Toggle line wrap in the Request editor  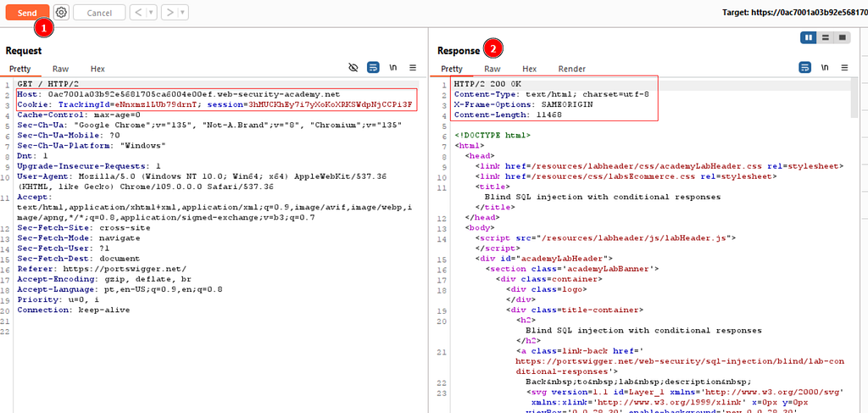pyautogui.click(x=373, y=68)
